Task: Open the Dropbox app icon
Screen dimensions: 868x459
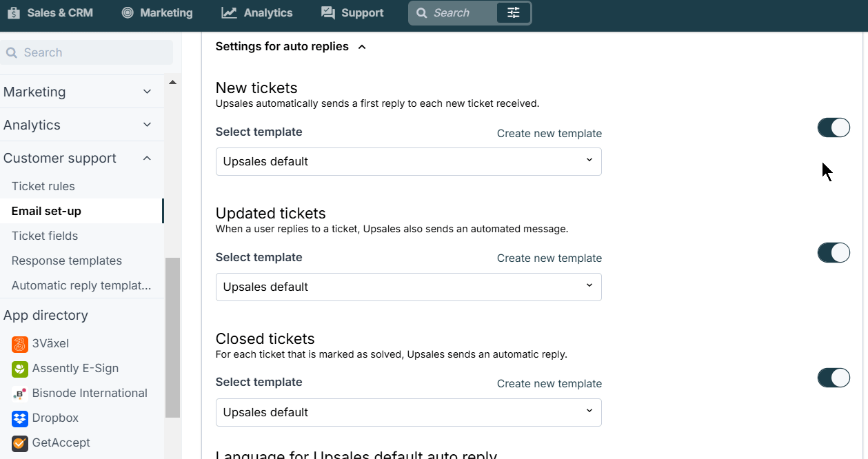Action: coord(20,418)
